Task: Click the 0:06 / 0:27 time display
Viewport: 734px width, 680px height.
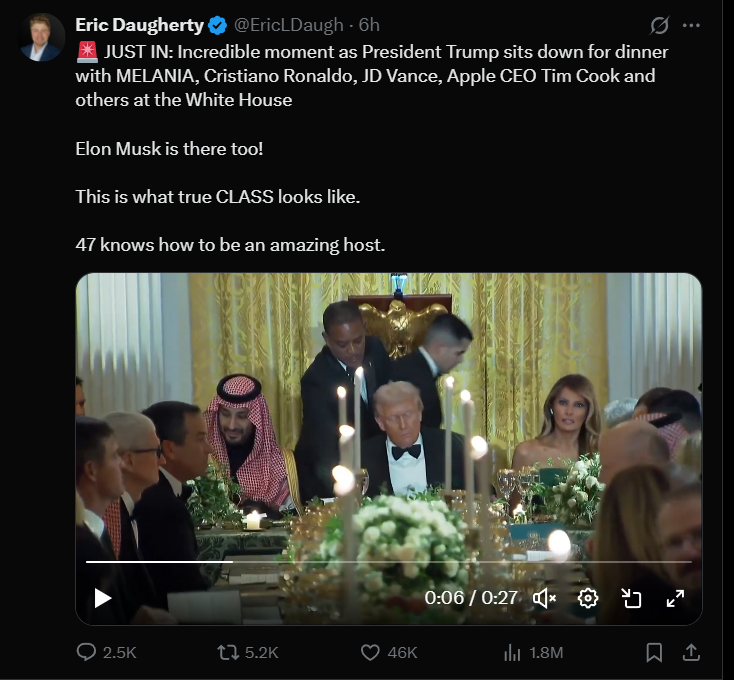Action: [x=471, y=598]
